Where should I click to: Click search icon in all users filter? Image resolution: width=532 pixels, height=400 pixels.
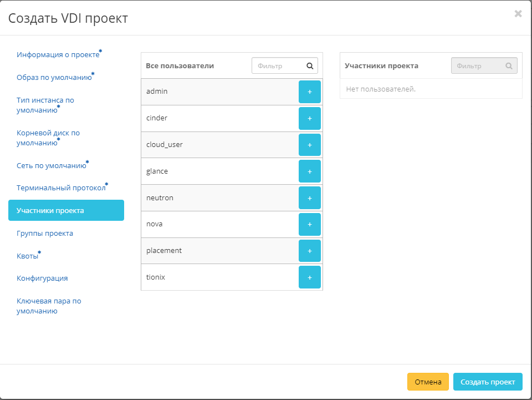pos(310,66)
